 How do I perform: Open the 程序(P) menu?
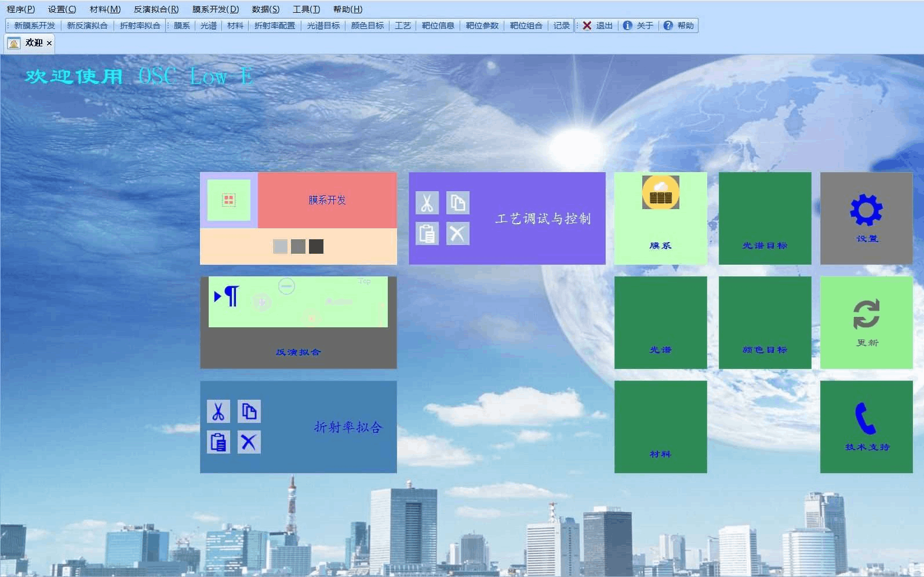coord(21,9)
